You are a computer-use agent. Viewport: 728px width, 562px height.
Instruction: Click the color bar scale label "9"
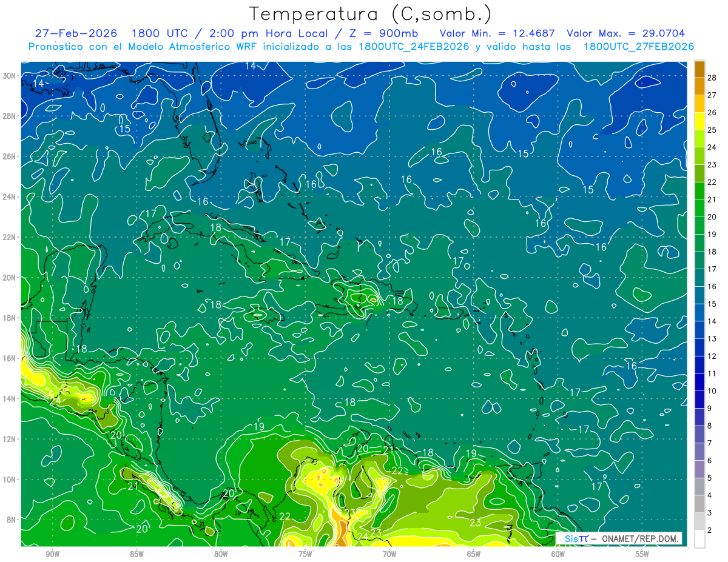point(710,409)
